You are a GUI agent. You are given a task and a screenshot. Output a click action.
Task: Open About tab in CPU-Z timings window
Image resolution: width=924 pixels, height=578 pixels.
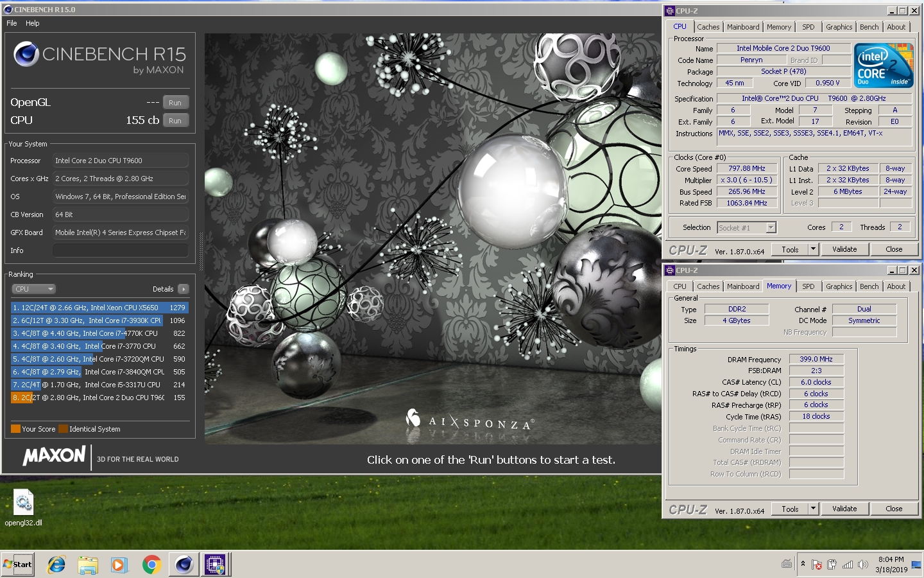tap(896, 286)
